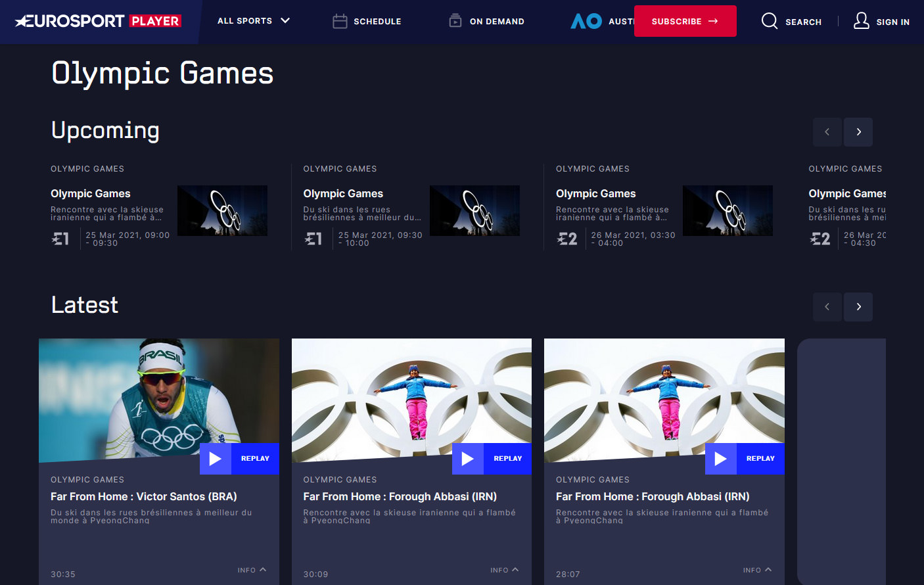Expand the All Sports dropdown
This screenshot has width=924, height=585.
tap(254, 21)
